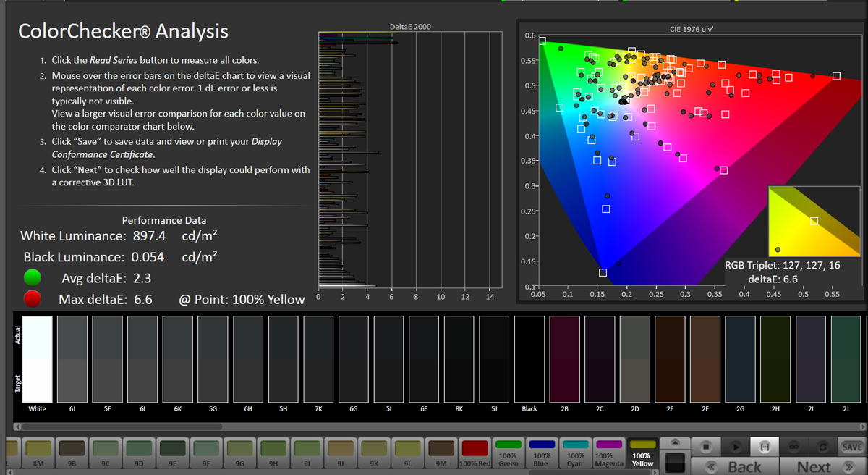The image size is (868, 475).
Task: Click the 2H comparator swatch
Action: 775,359
